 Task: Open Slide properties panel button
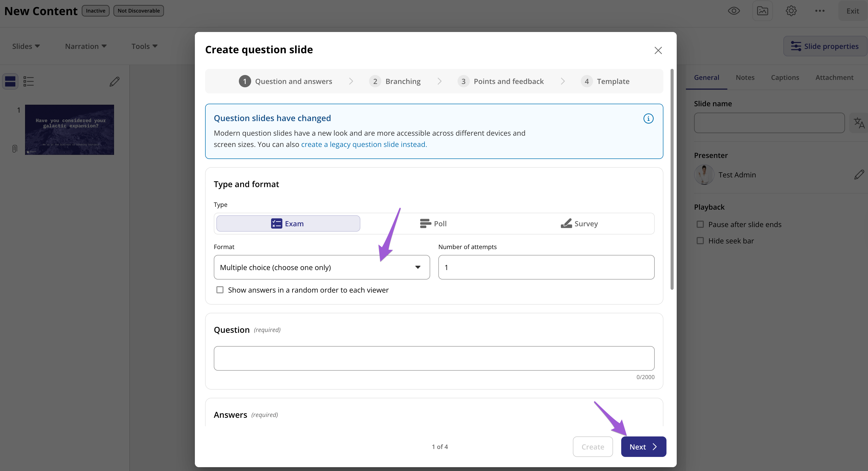(x=825, y=46)
